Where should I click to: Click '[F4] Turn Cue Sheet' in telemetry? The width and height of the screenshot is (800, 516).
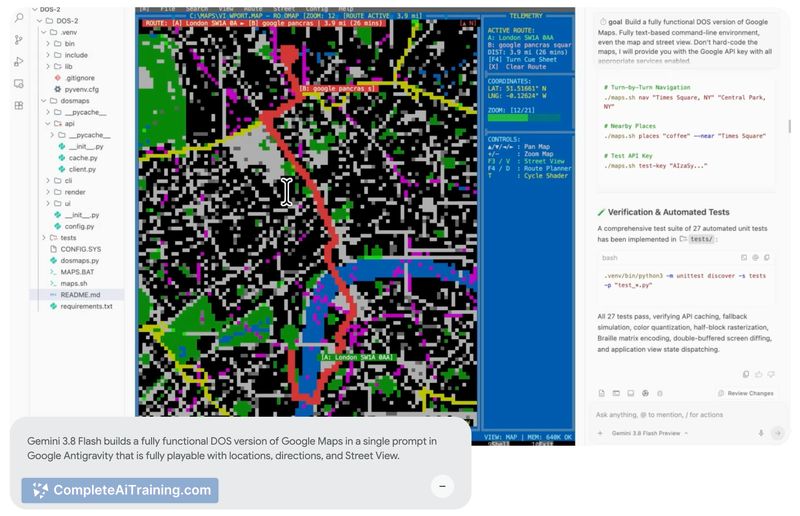[x=522, y=59]
